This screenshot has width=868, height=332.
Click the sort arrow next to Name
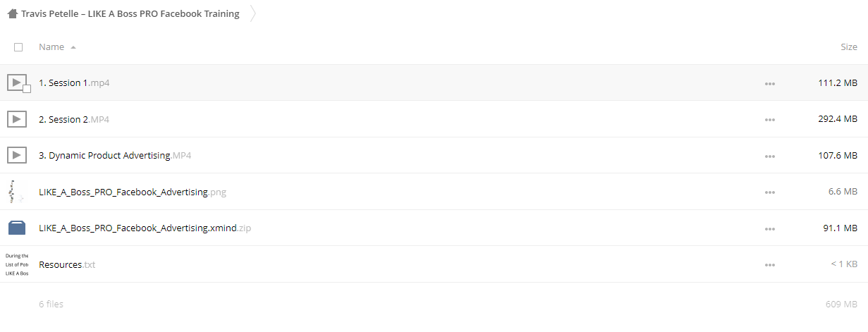73,47
